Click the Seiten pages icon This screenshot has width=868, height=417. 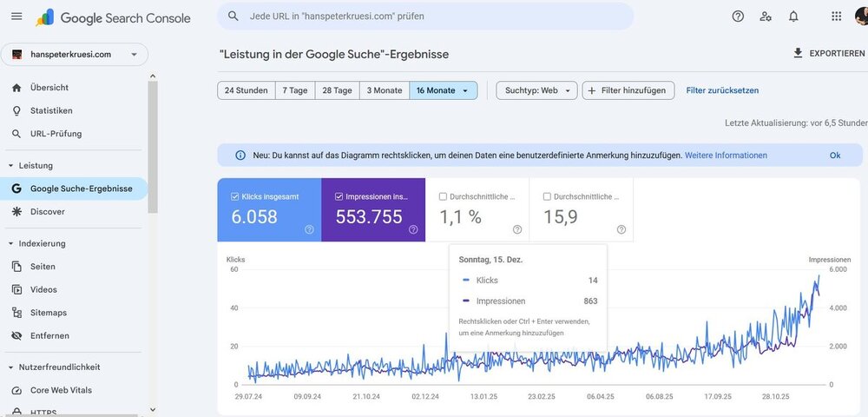pos(16,267)
